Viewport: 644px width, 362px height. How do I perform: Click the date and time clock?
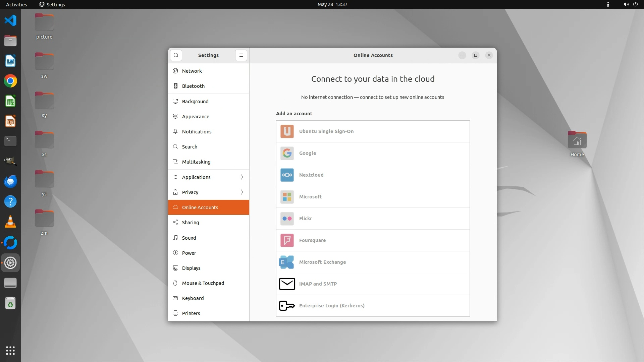332,4
